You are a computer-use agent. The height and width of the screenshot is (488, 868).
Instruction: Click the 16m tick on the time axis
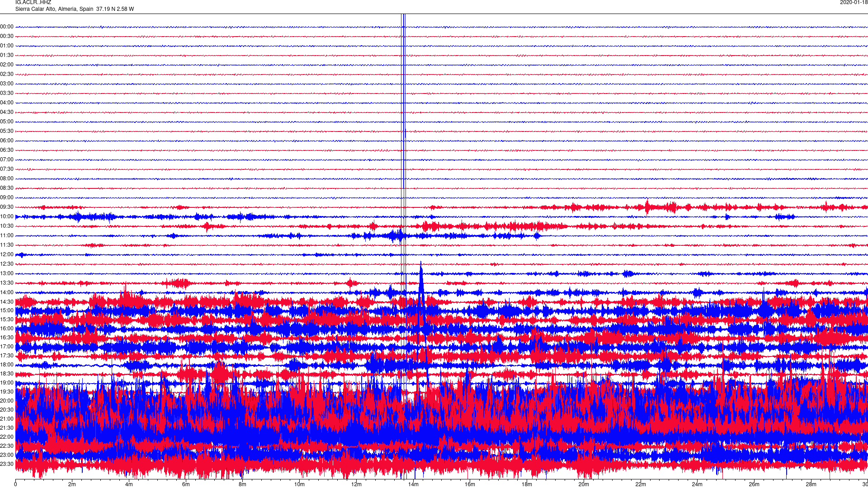point(470,484)
